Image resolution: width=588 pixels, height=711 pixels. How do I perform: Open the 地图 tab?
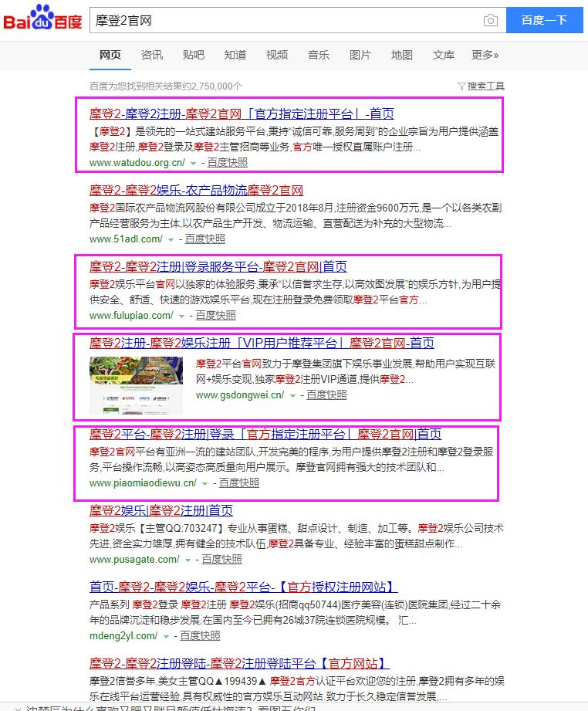coord(402,56)
